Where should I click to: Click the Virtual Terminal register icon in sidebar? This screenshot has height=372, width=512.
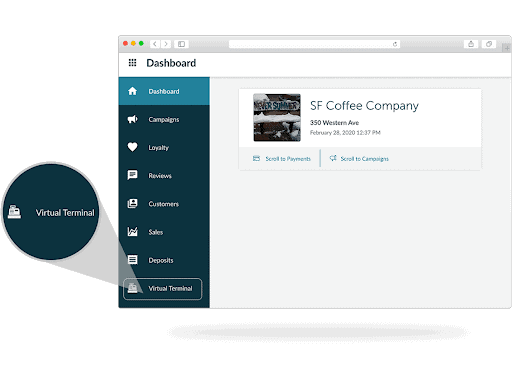pos(132,288)
